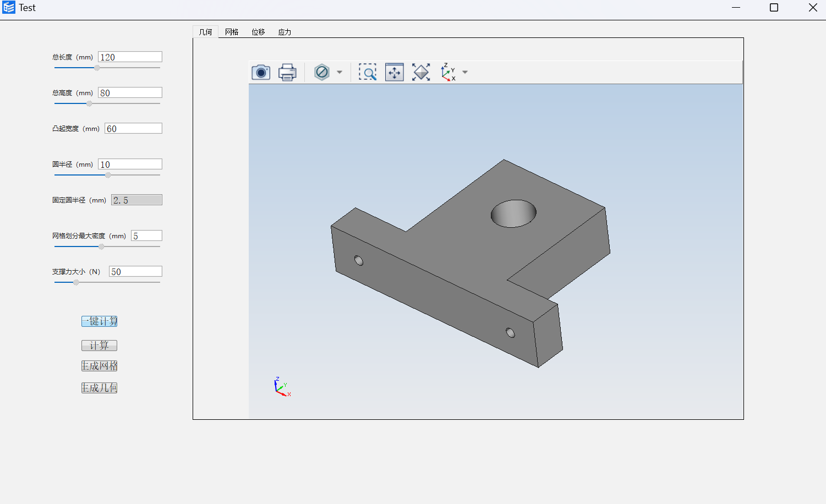Click the 支撑力大小 slider handle
The height and width of the screenshot is (504, 826).
click(76, 282)
